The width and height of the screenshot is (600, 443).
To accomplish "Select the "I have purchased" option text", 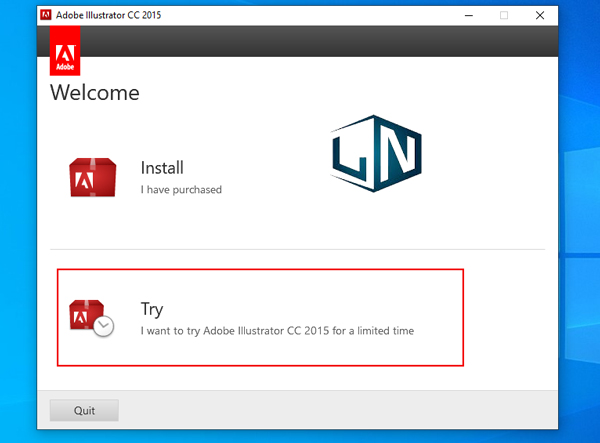I will click(x=181, y=190).
